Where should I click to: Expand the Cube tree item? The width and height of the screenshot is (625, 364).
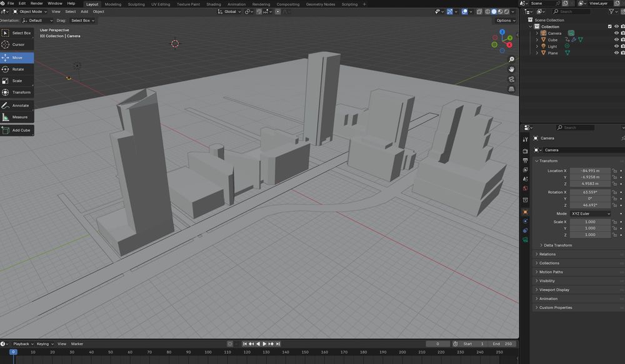(537, 40)
